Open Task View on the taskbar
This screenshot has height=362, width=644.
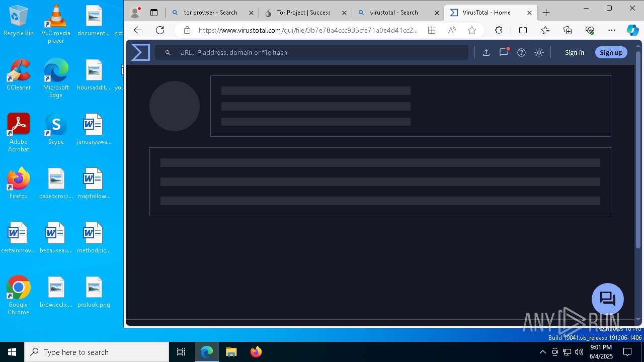pos(181,352)
